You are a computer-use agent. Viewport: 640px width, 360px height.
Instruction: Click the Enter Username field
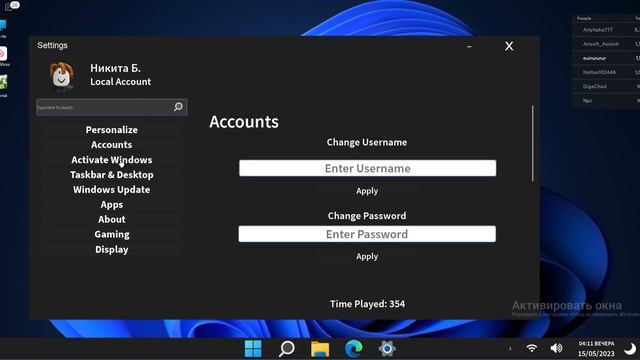pos(367,168)
